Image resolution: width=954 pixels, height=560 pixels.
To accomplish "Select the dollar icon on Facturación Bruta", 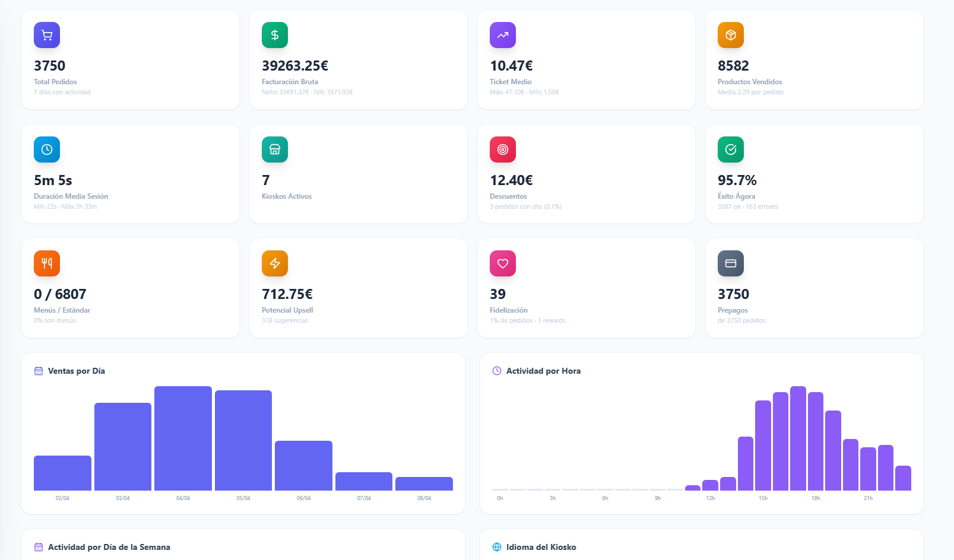I will (275, 35).
